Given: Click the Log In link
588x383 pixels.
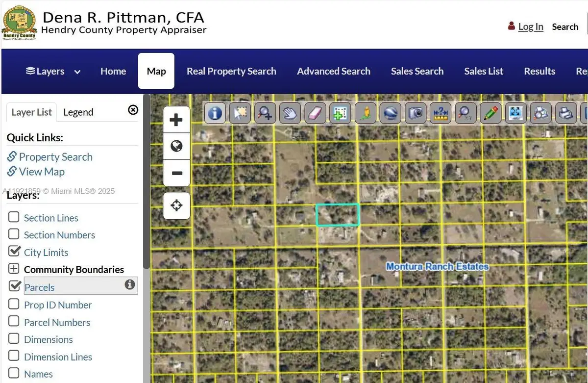Looking at the screenshot, I should pyautogui.click(x=530, y=26).
